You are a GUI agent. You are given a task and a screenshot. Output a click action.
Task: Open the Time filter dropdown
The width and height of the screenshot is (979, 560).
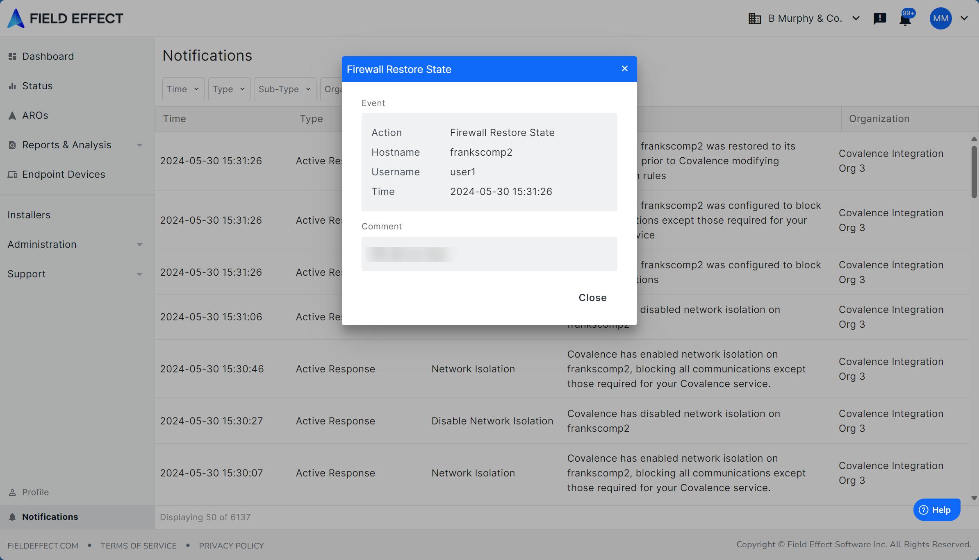(x=183, y=89)
